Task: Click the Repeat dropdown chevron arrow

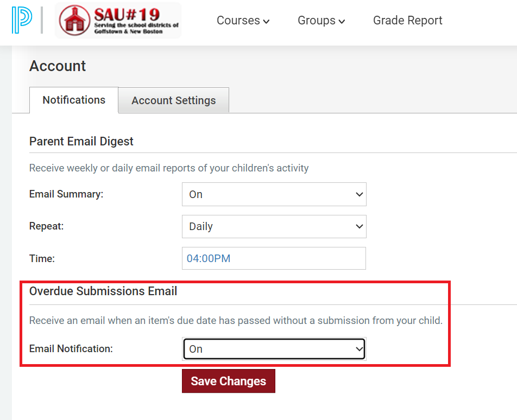Action: point(360,226)
